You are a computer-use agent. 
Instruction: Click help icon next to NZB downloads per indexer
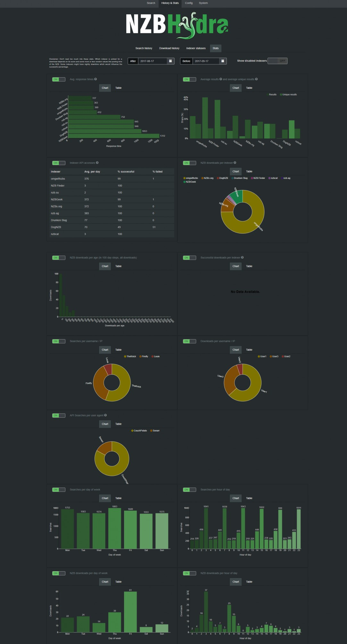235,163
